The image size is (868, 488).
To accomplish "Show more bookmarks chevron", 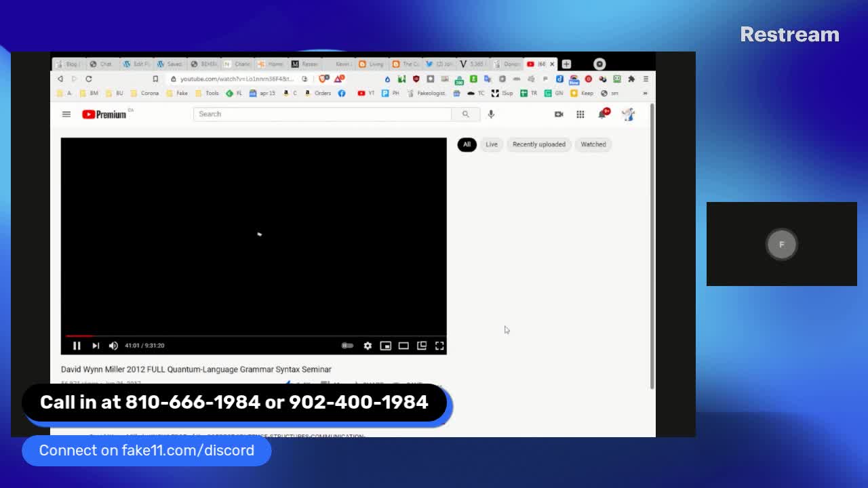I will tap(645, 94).
